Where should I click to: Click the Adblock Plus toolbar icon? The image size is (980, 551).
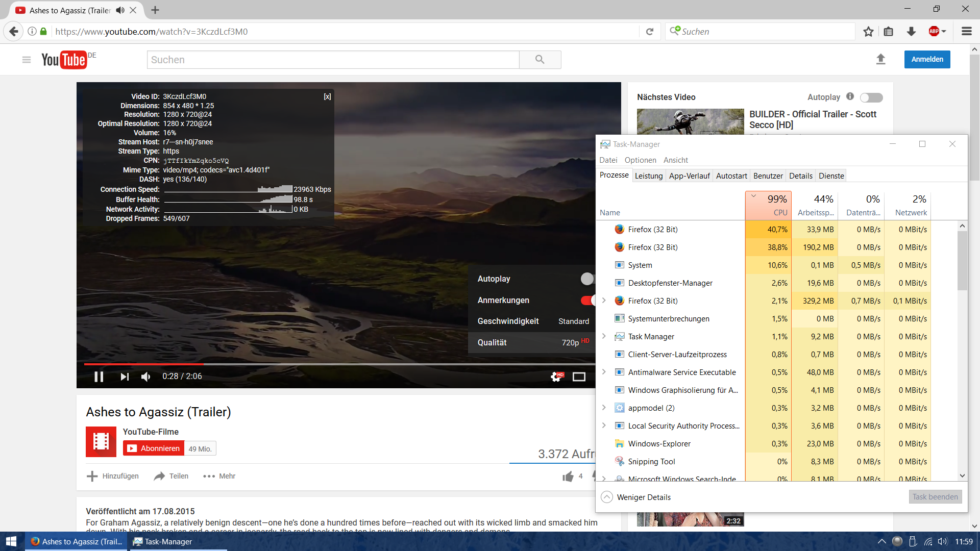tap(934, 32)
